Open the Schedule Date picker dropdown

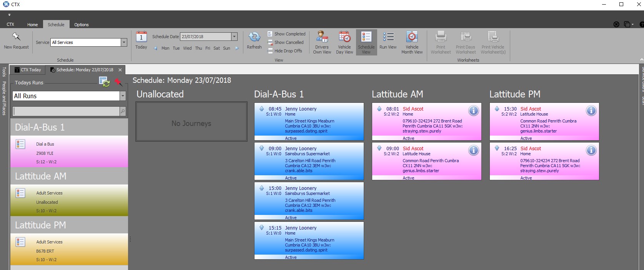(x=234, y=37)
